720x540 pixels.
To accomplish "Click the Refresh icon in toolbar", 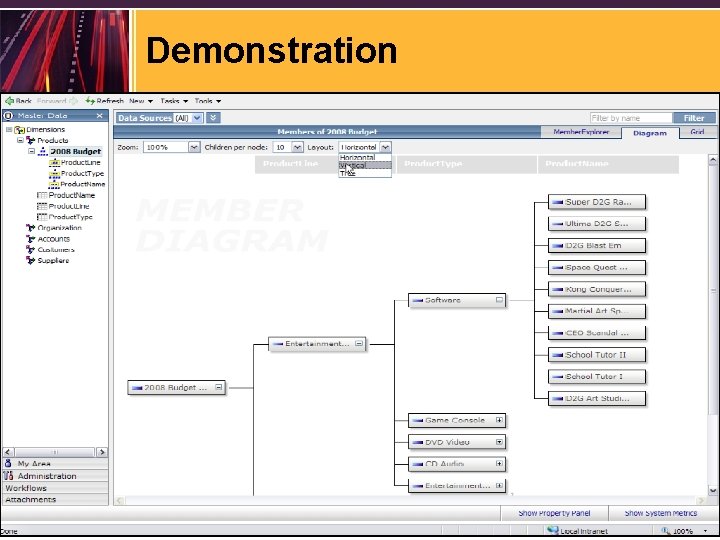I will tap(90, 101).
